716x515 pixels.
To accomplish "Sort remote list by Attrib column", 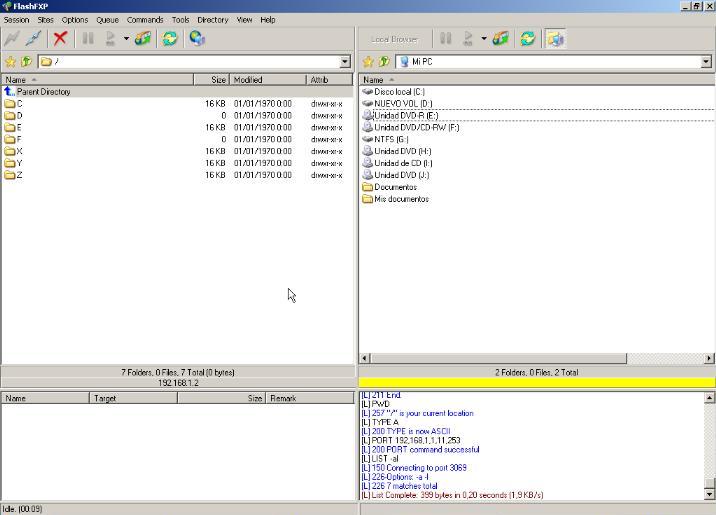I will click(x=329, y=80).
